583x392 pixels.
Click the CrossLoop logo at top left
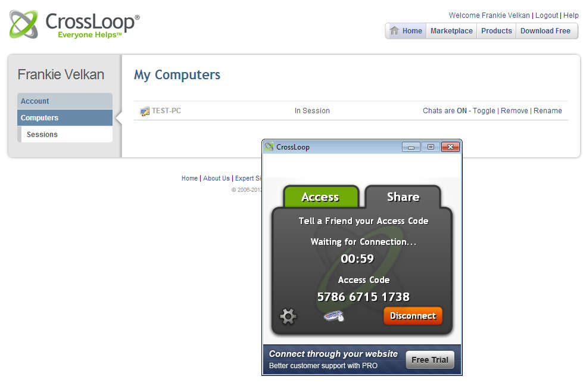click(x=74, y=24)
